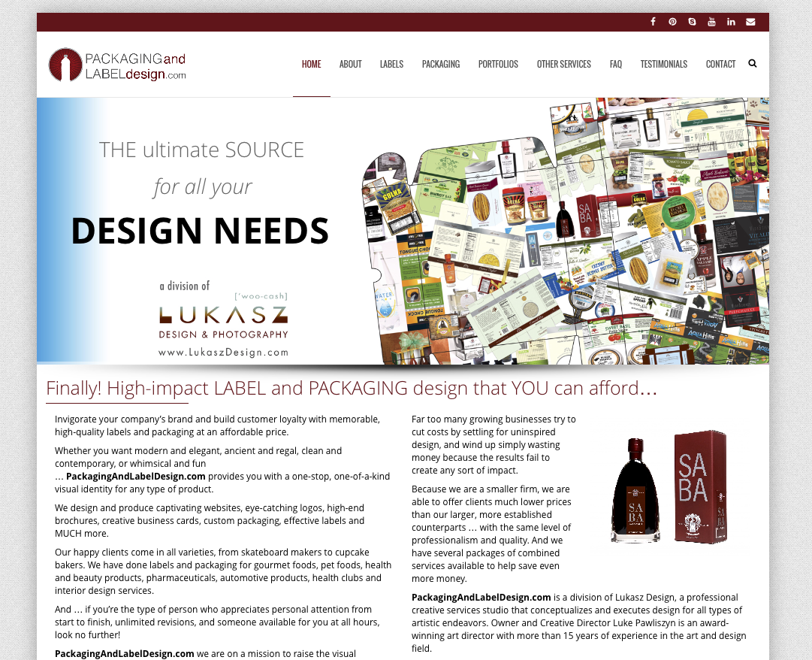This screenshot has width=812, height=660.
Task: Click the 'Finally! High-impact LABEL and PACKAGING' heading
Action: [x=351, y=388]
